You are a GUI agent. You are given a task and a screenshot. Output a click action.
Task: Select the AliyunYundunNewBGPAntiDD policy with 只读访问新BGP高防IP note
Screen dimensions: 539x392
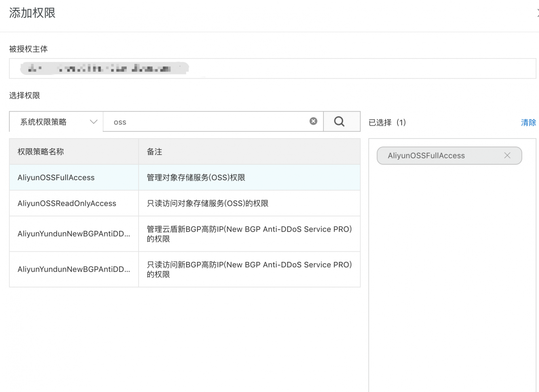184,269
